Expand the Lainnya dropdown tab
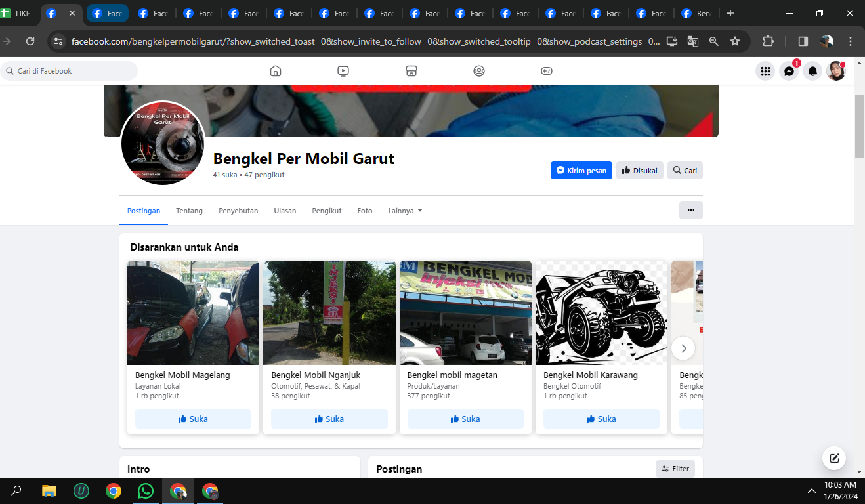This screenshot has height=504, width=865. coord(405,211)
